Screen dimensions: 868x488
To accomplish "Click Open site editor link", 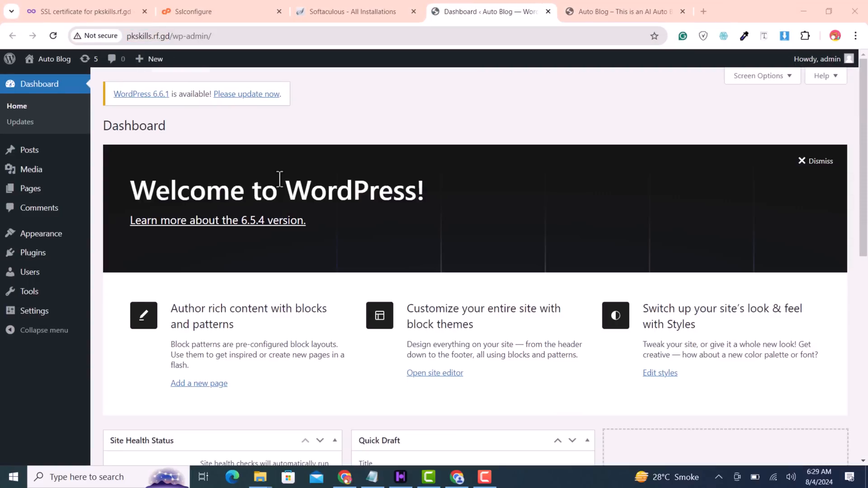I will coord(435,373).
